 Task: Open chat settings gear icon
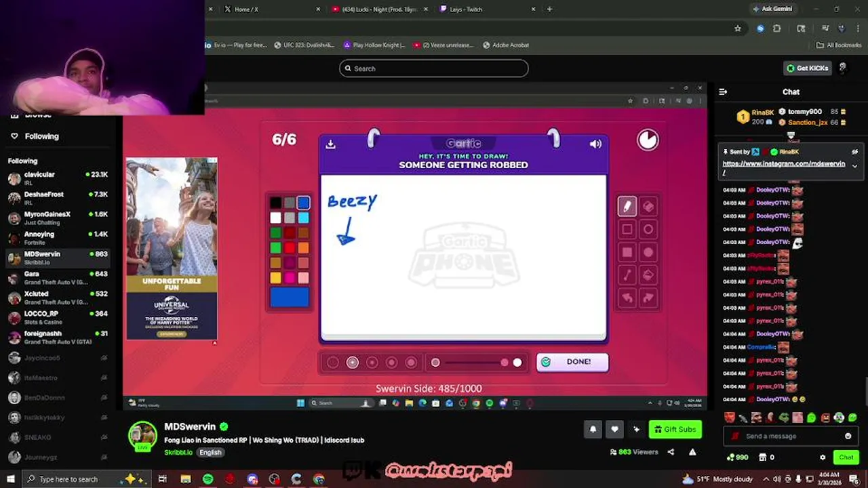pyautogui.click(x=823, y=457)
